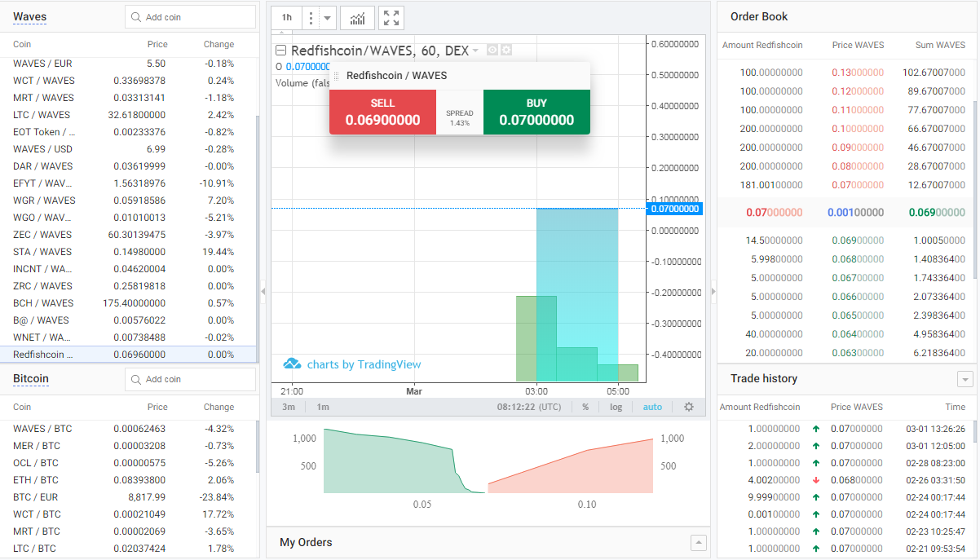
Task: Switch the chart to fullscreen mode
Action: pos(391,18)
